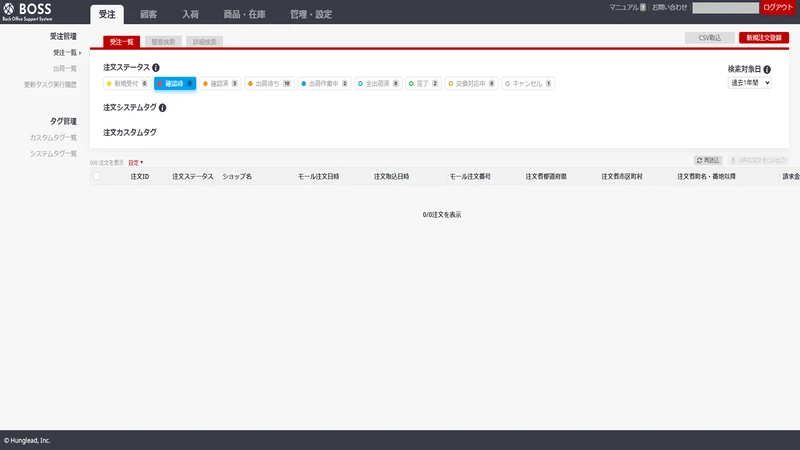Click the 注文ステータス column header
Image resolution: width=800 pixels, height=450 pixels.
pos(192,177)
